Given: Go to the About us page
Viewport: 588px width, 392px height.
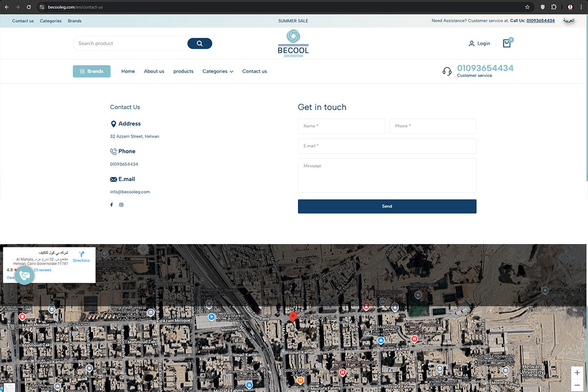Looking at the screenshot, I should [x=154, y=72].
